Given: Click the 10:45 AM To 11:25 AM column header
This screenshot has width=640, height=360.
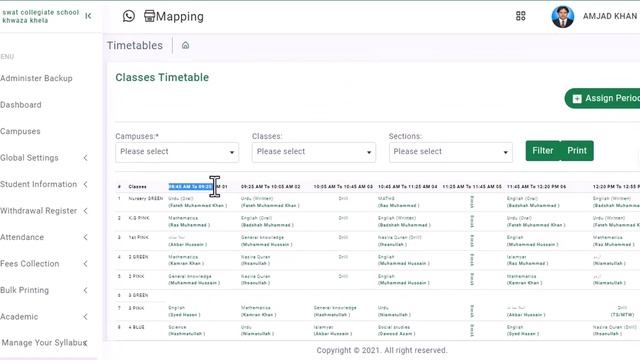Looking at the screenshot, I should [407, 187].
